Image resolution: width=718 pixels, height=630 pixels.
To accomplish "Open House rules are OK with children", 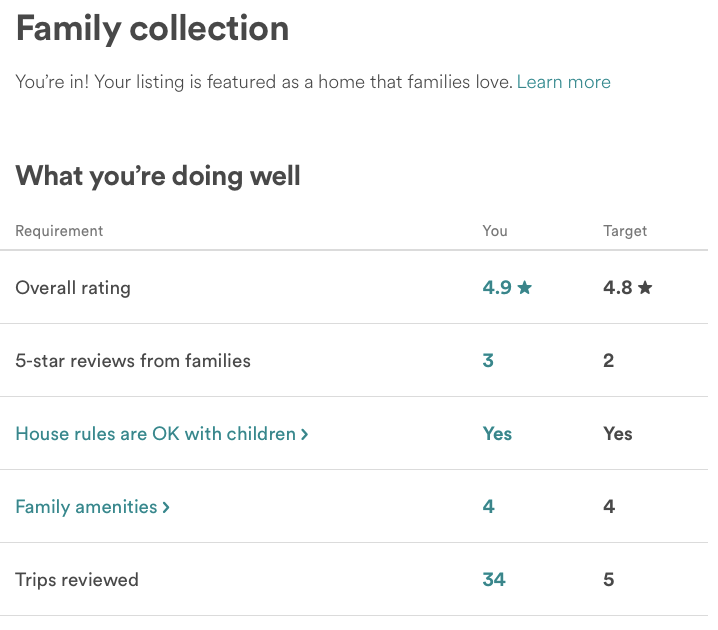I will (155, 434).
